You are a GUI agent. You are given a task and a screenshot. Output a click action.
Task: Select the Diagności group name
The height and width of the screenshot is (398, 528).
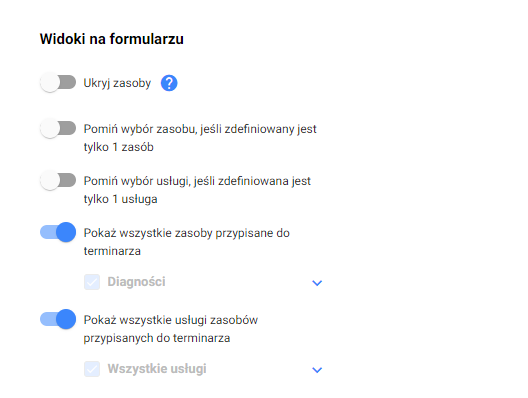[136, 282]
